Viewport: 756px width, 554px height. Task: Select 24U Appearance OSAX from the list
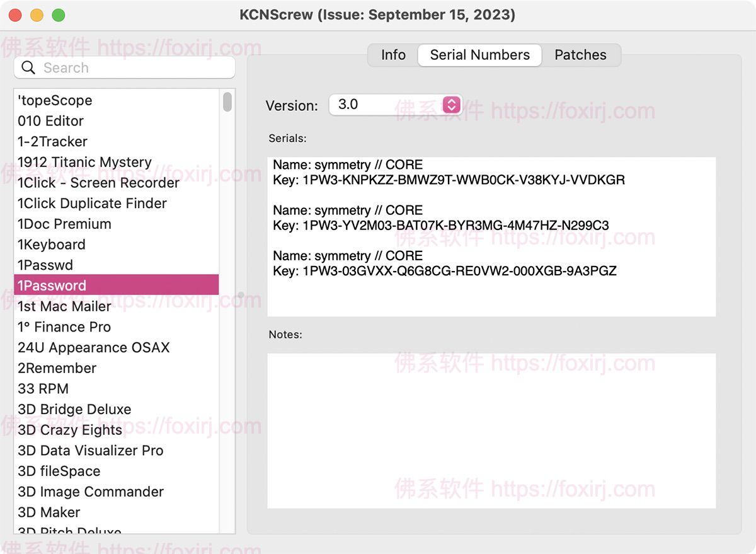pyautogui.click(x=93, y=347)
